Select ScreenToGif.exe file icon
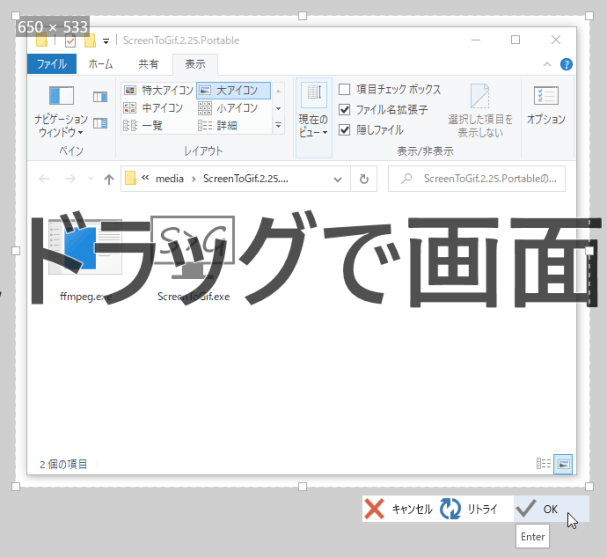Image resolution: width=607 pixels, height=558 pixels. point(193,247)
